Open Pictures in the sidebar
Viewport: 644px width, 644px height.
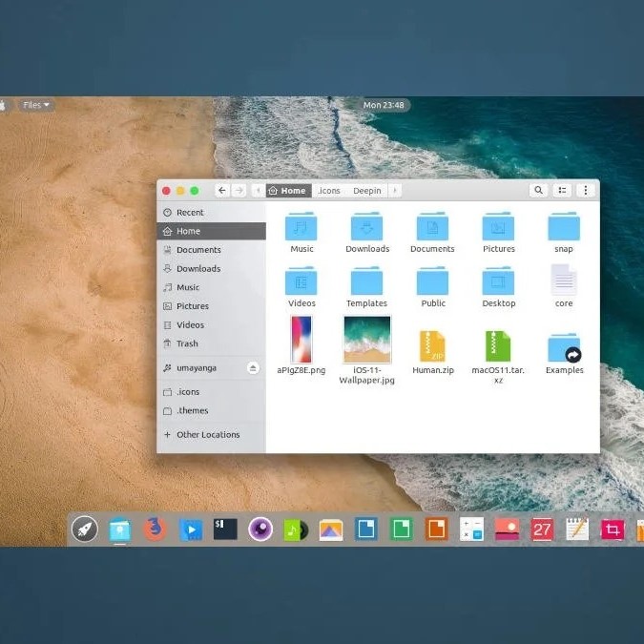pyautogui.click(x=211, y=306)
